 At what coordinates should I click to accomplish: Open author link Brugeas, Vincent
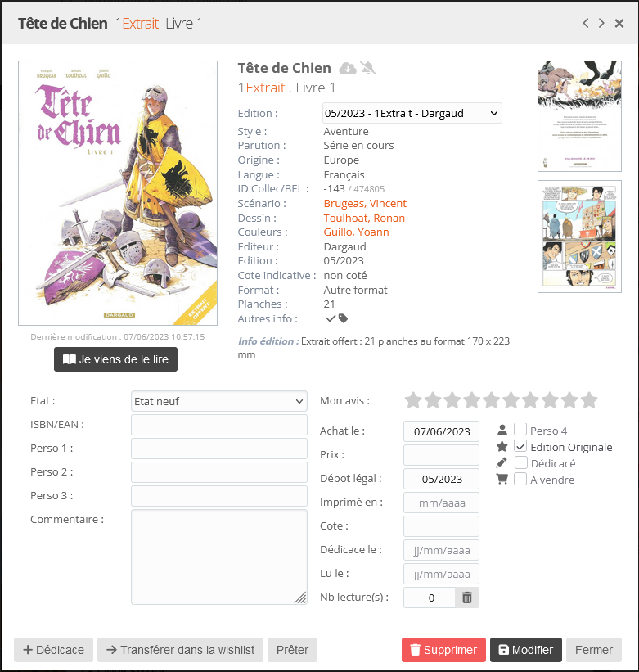click(365, 203)
